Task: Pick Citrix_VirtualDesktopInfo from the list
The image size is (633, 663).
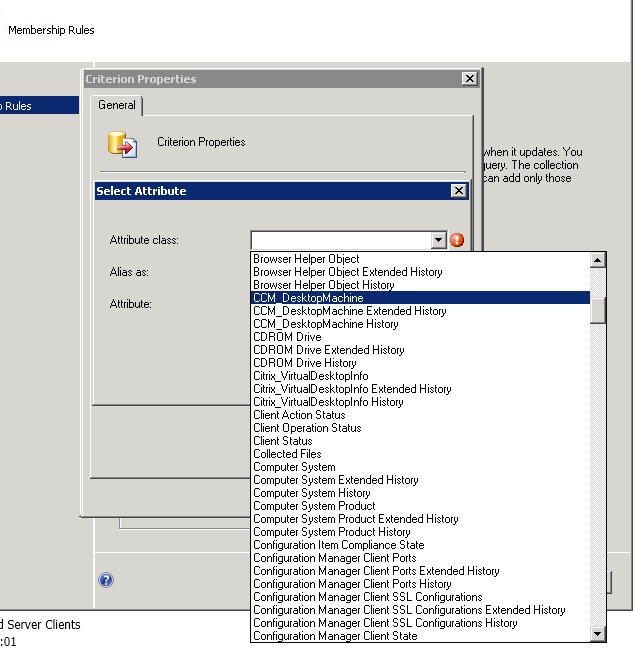Action: point(310,376)
